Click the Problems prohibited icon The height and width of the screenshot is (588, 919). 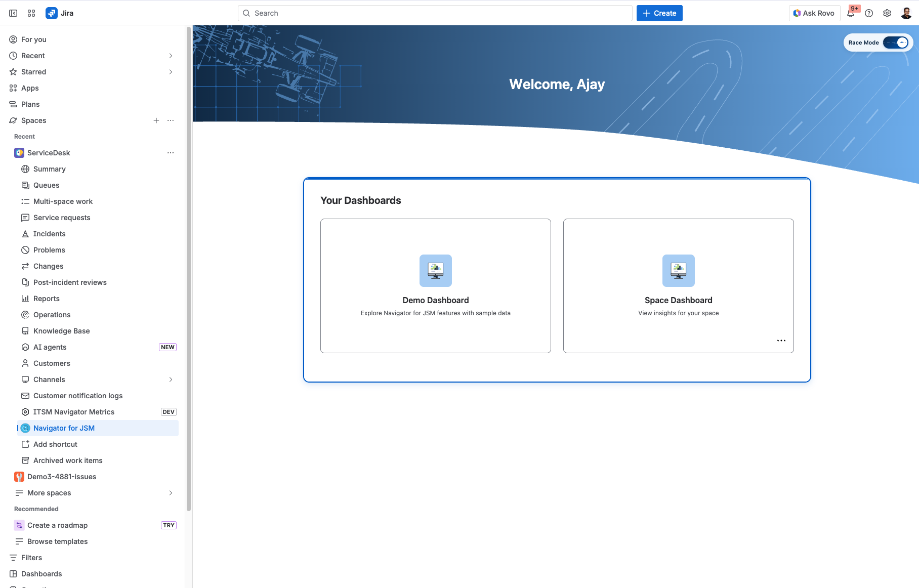(x=25, y=250)
